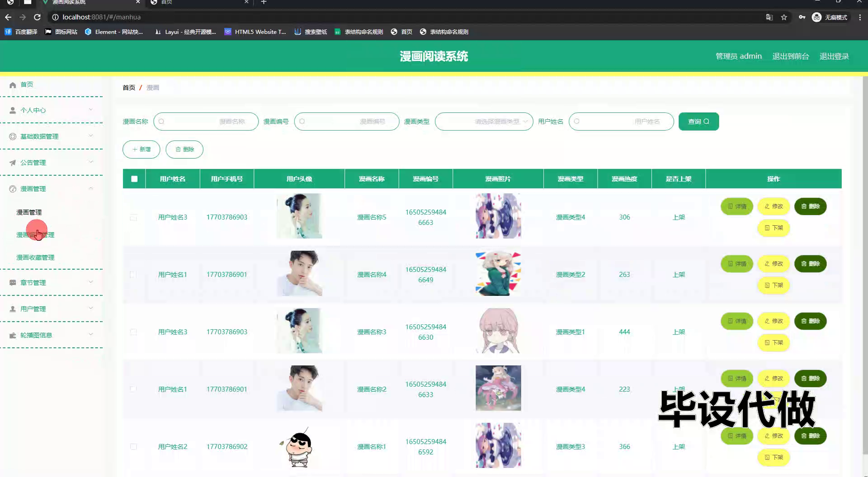Click the 退出登录 link
Screen dimensions: 868x477
pyautogui.click(x=834, y=56)
